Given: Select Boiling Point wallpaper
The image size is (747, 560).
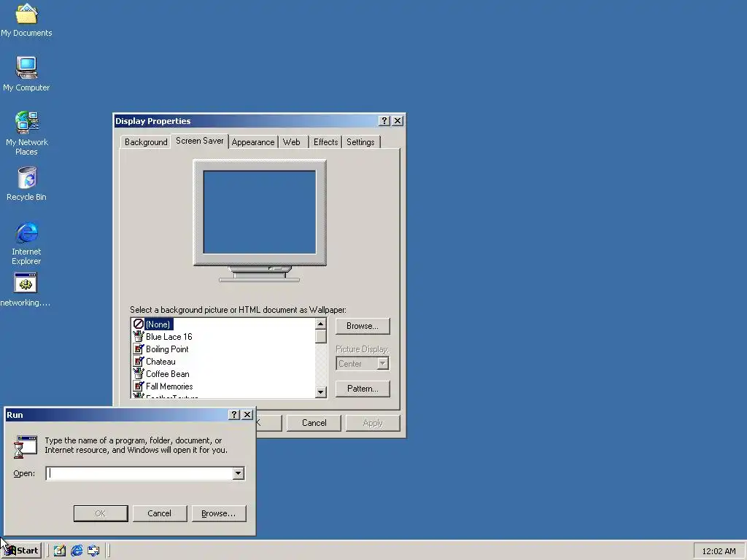Looking at the screenshot, I should point(167,349).
